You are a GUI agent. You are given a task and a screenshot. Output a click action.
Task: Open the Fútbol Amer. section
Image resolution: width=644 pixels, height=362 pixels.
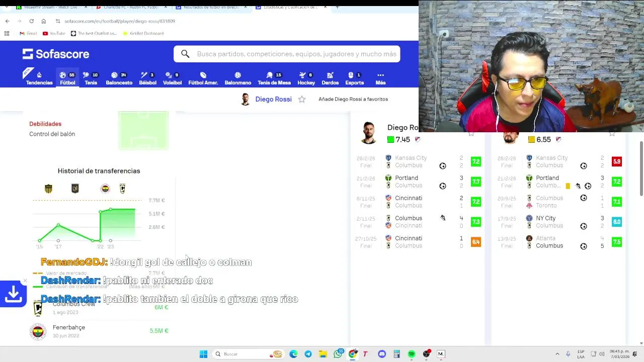click(203, 78)
